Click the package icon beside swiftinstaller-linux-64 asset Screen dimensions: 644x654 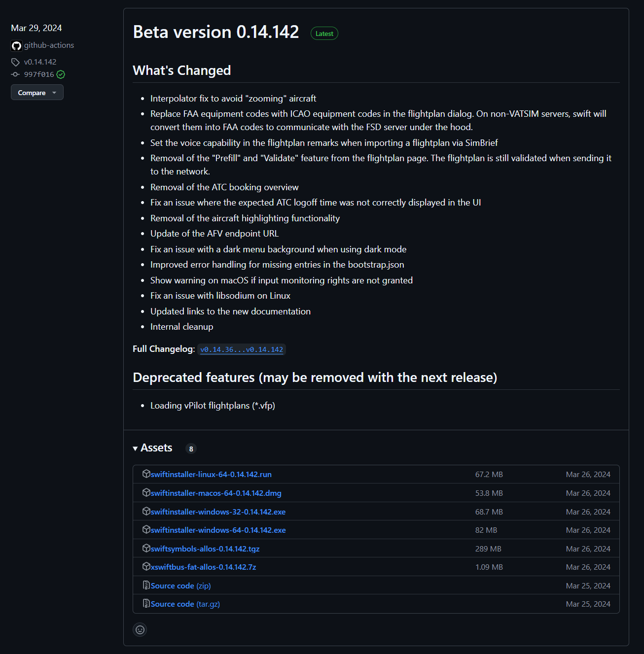pyautogui.click(x=146, y=474)
